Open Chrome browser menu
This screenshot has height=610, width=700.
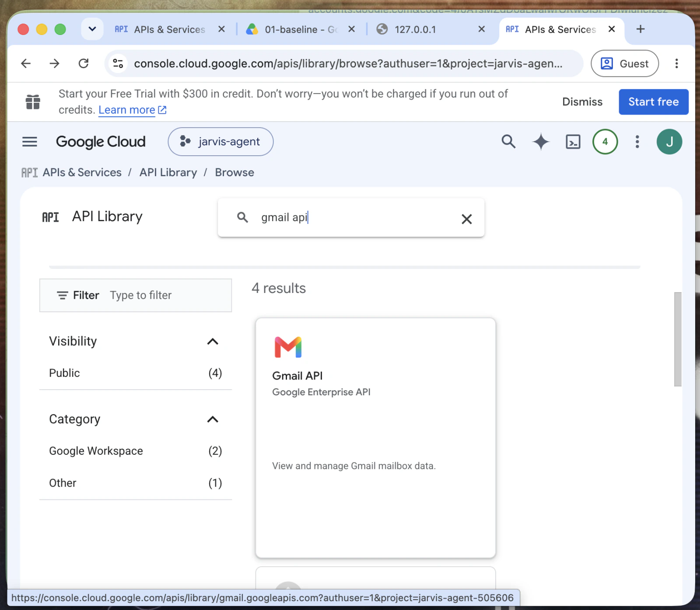676,63
